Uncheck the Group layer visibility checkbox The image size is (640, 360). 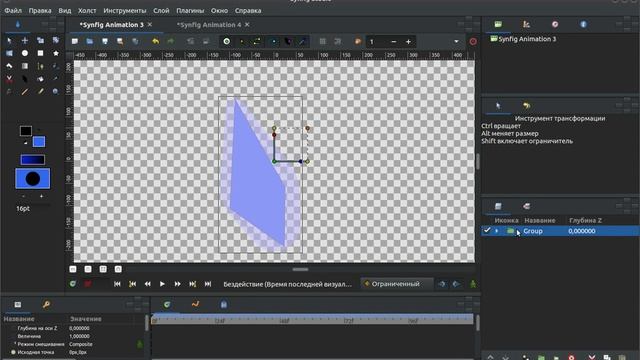coord(487,231)
